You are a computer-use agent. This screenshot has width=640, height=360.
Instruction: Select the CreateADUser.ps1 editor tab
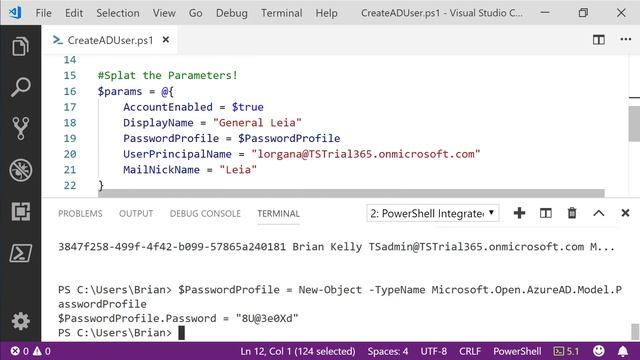click(x=110, y=40)
